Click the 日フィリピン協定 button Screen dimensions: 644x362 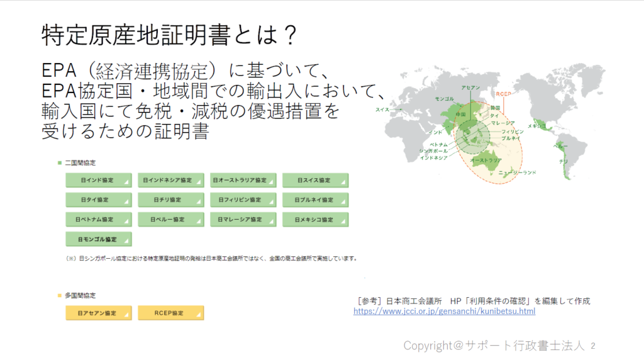(243, 200)
